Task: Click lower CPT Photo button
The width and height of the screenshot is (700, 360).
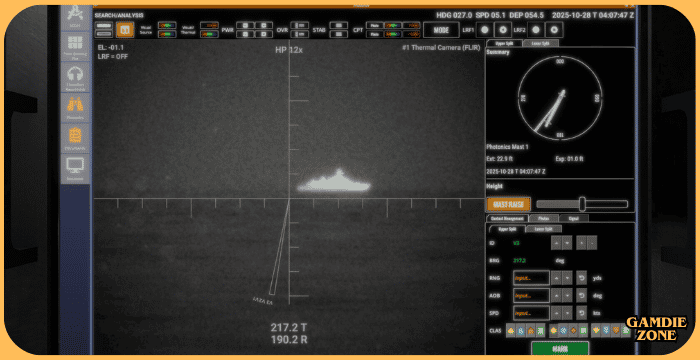Action: pyautogui.click(x=375, y=34)
